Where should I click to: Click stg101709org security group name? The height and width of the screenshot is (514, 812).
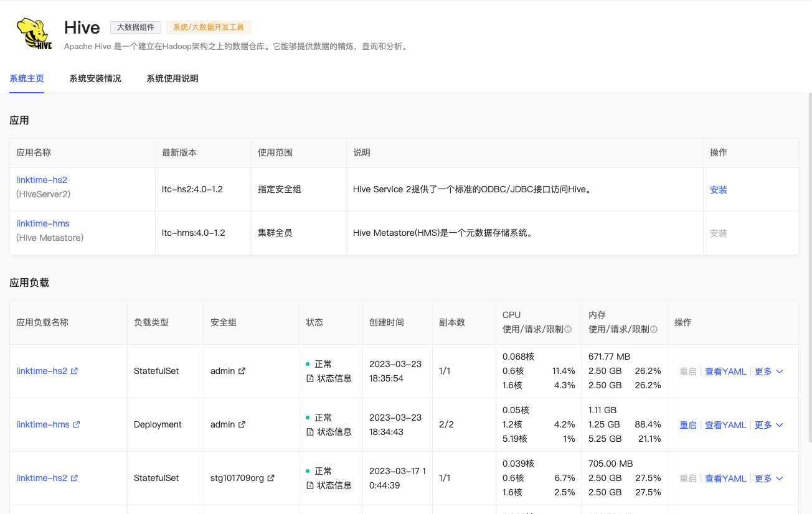pos(237,478)
